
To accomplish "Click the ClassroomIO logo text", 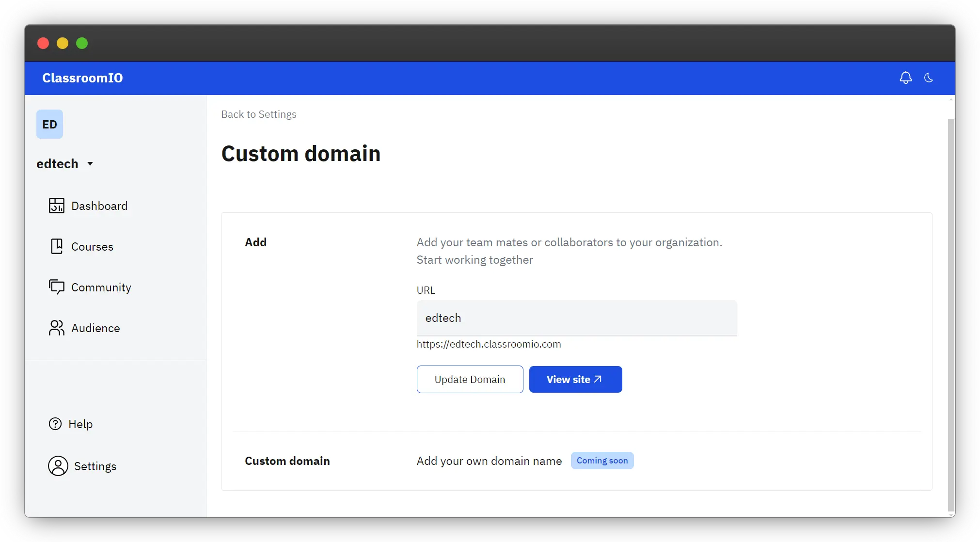I will point(82,78).
